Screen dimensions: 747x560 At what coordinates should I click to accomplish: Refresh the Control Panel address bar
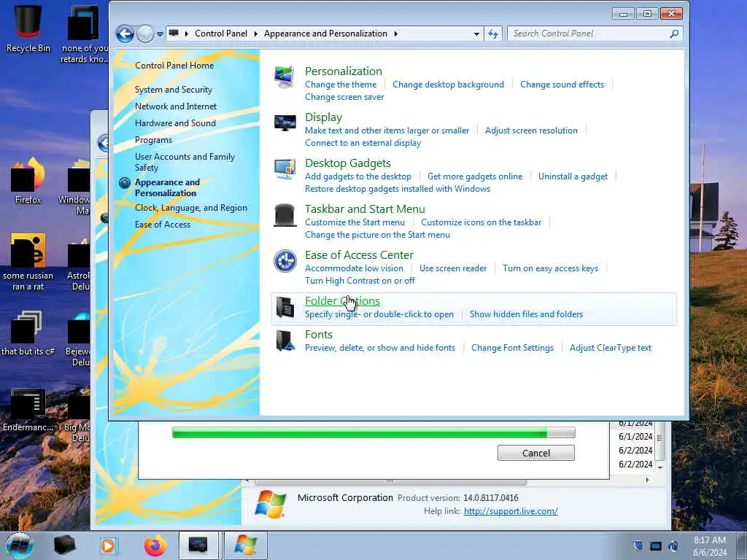[x=493, y=34]
